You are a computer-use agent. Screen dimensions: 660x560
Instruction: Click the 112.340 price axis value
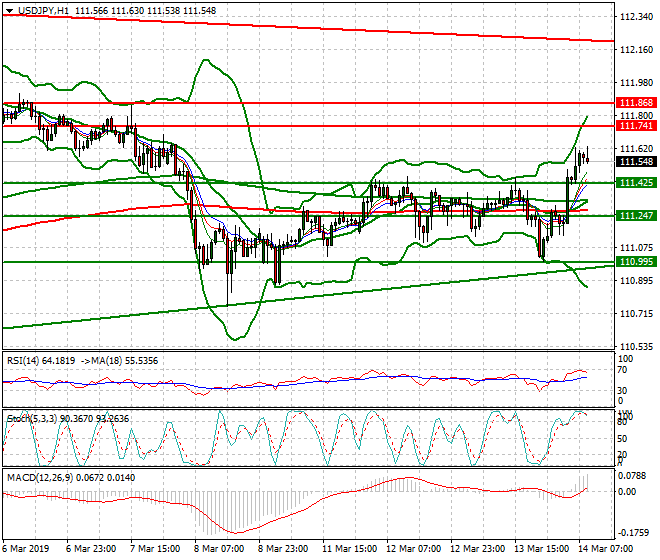[636, 17]
